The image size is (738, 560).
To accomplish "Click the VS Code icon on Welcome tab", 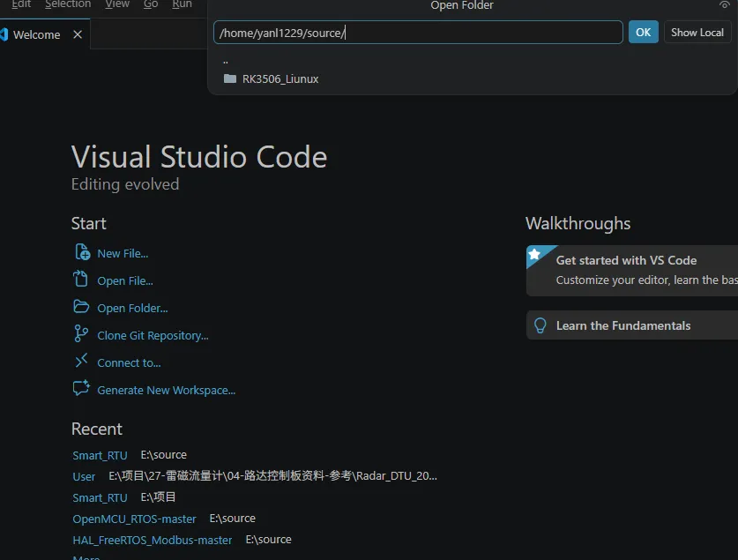I will coord(4,34).
